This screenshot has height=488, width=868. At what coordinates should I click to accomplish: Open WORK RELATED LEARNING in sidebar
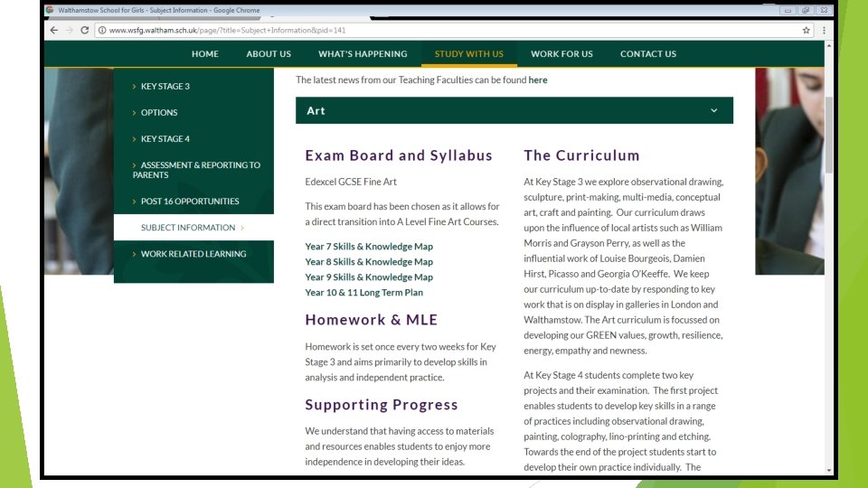coord(193,254)
